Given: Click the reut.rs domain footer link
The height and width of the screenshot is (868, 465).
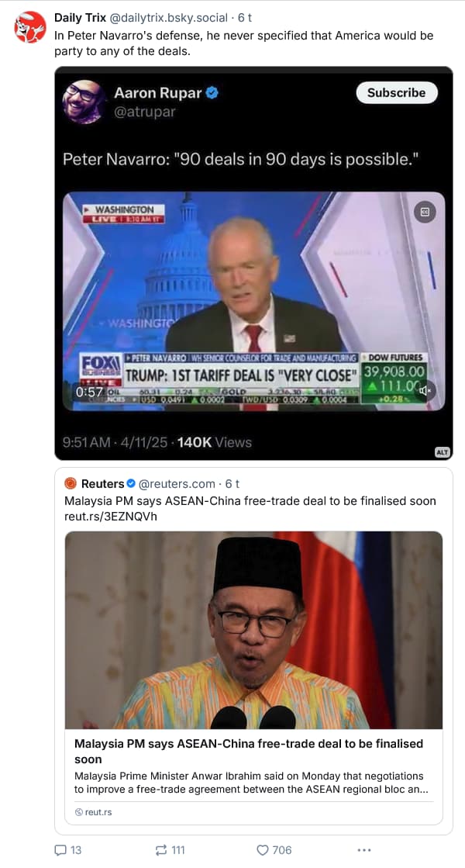Looking at the screenshot, I should point(94,812).
